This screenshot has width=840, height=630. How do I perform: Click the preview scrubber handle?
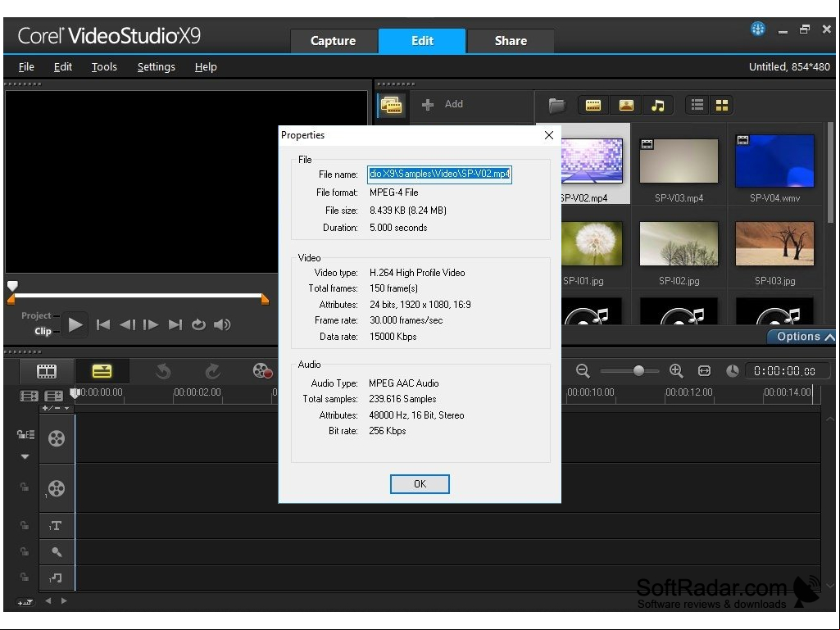point(12,285)
